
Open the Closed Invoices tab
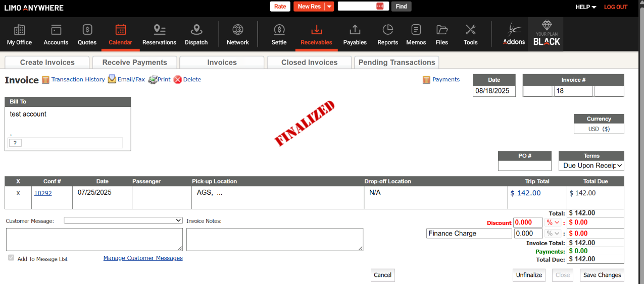tap(309, 63)
